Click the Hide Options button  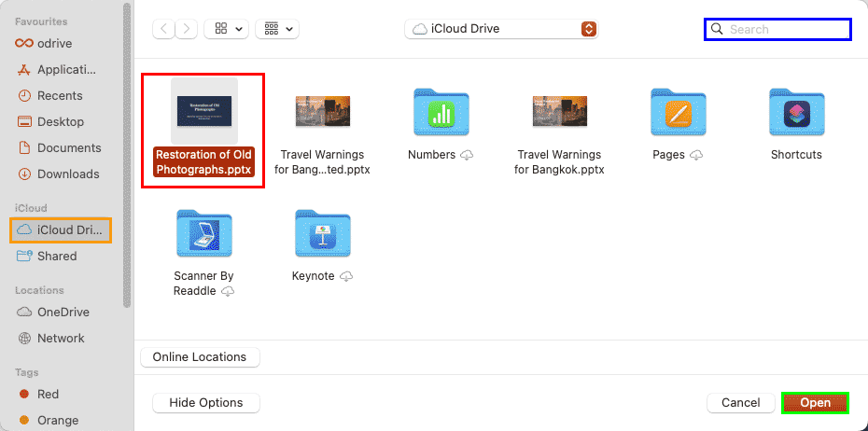click(205, 403)
